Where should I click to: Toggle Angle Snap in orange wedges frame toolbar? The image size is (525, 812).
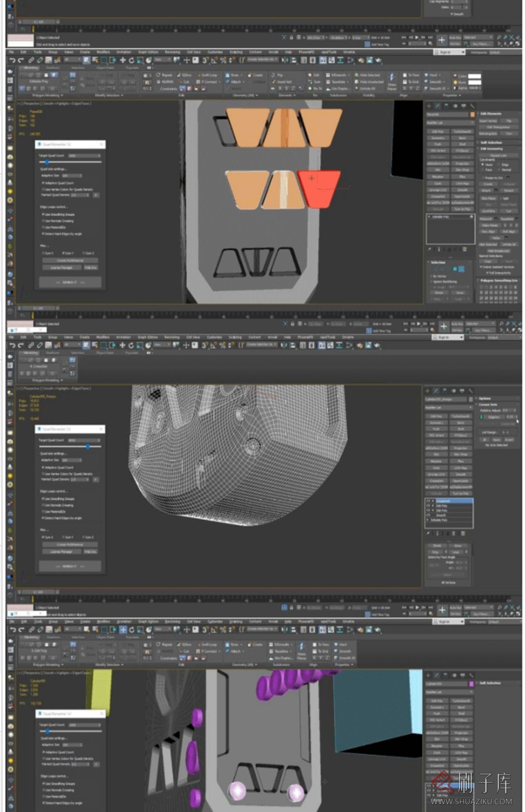(214, 60)
